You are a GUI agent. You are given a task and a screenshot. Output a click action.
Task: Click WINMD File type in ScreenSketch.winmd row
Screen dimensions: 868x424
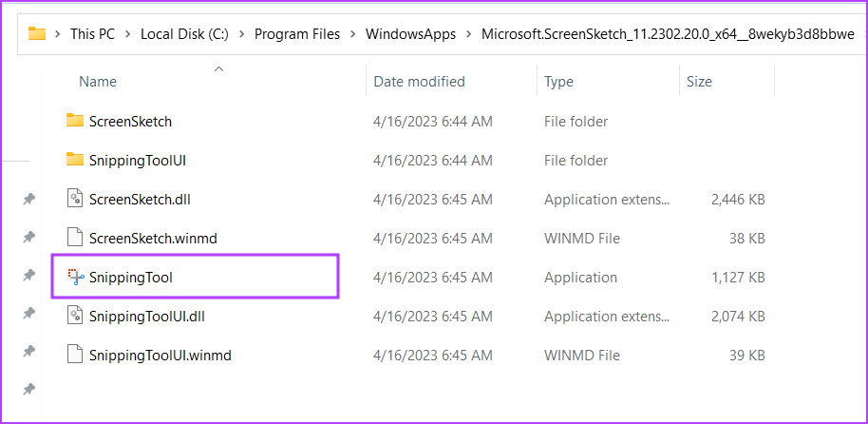(582, 239)
